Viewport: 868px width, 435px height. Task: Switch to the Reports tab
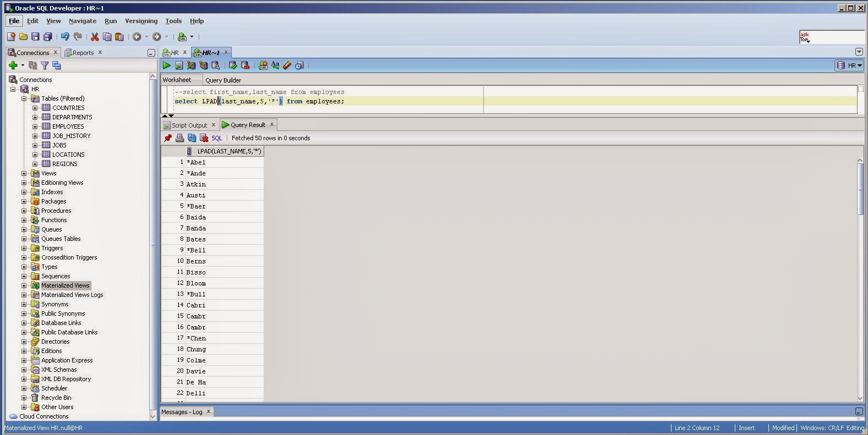click(83, 53)
